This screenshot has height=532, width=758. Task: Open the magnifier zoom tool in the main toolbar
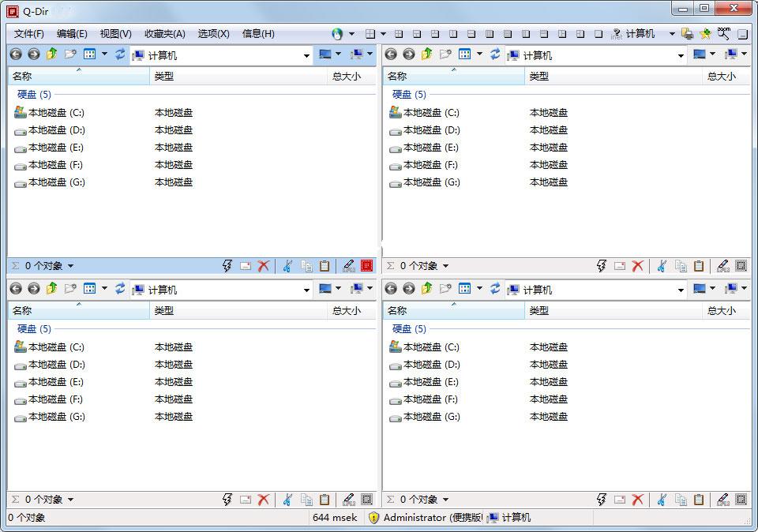click(723, 34)
